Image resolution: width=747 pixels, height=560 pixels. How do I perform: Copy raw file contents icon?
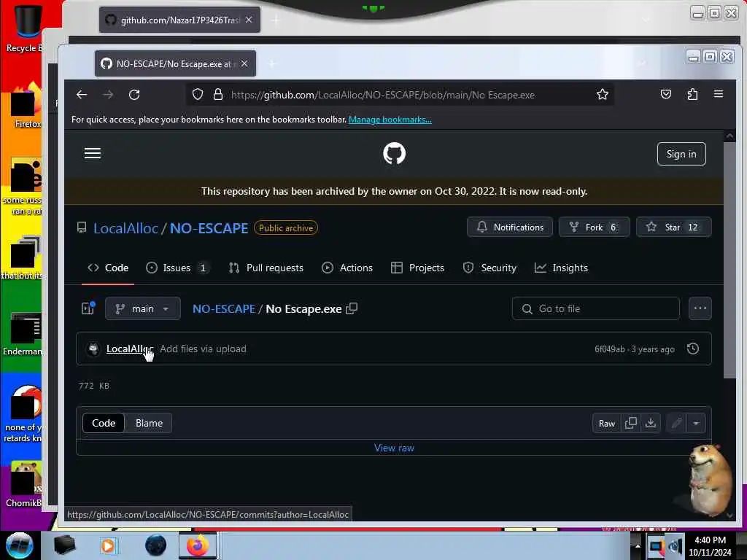click(x=631, y=423)
